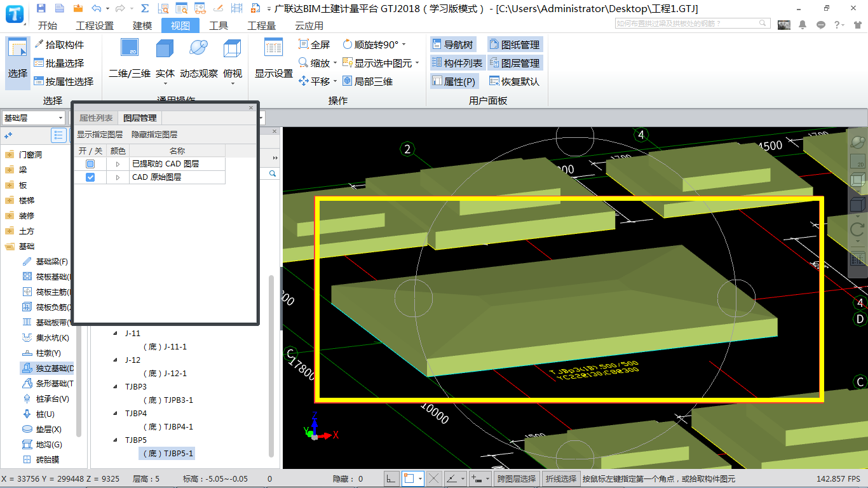Check the 已提取的 CAD 图层 checkbox
Viewport: 868px width, 488px height.
tap(90, 164)
